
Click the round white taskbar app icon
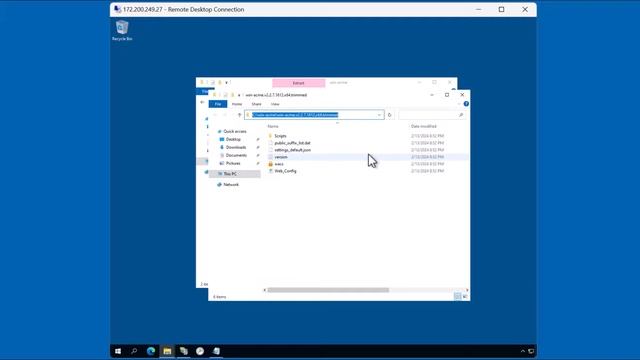pos(200,351)
